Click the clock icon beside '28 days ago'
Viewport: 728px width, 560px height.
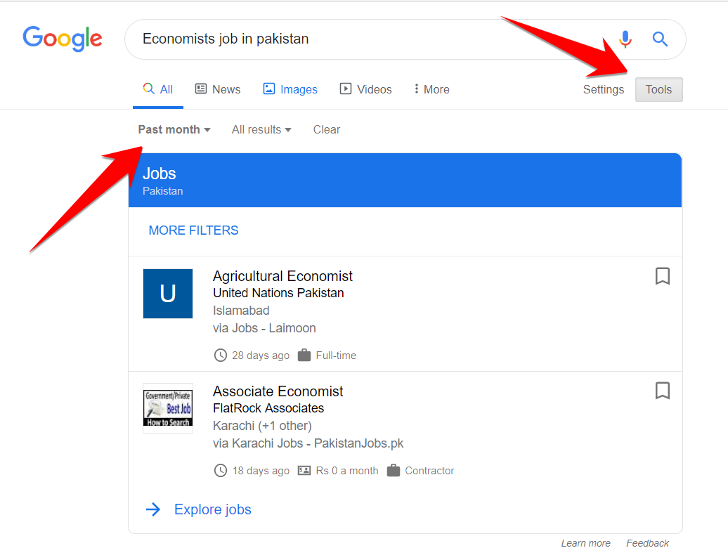coord(220,356)
